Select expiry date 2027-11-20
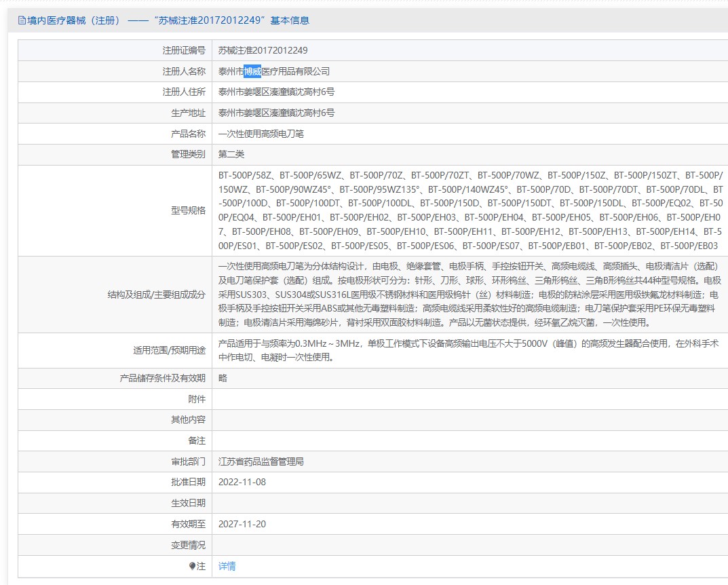The height and width of the screenshot is (585, 728). [242, 524]
